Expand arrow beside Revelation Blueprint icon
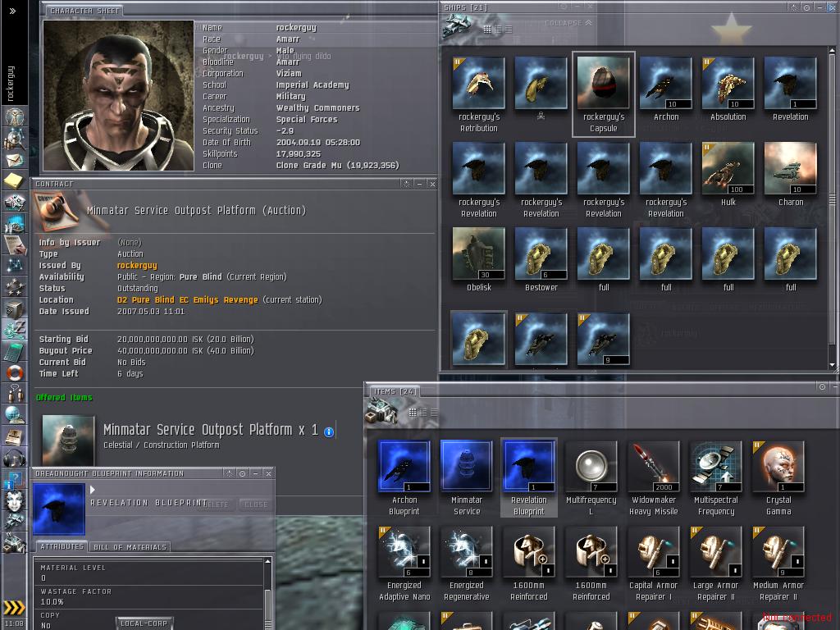The width and height of the screenshot is (840, 630). [x=93, y=490]
